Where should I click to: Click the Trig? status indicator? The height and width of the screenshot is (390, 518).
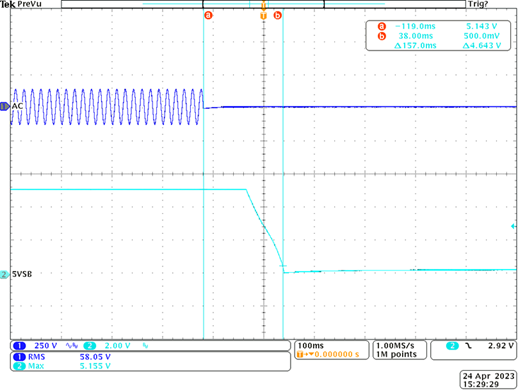coord(478,4)
